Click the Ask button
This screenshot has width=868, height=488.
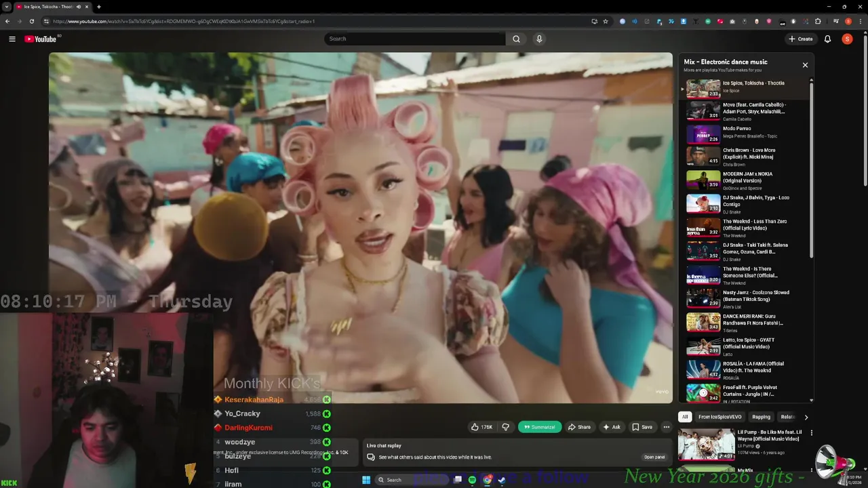(612, 427)
